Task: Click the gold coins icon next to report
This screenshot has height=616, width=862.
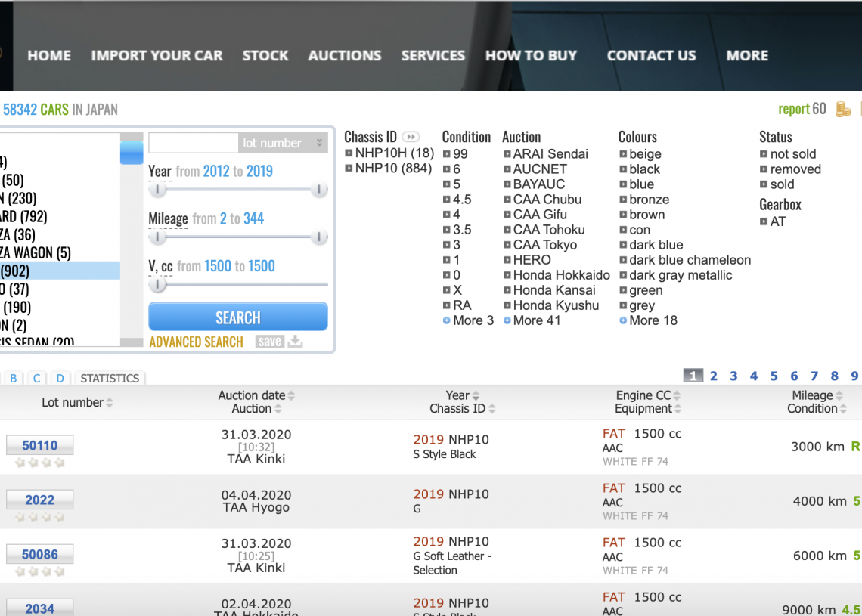Action: pos(842,110)
